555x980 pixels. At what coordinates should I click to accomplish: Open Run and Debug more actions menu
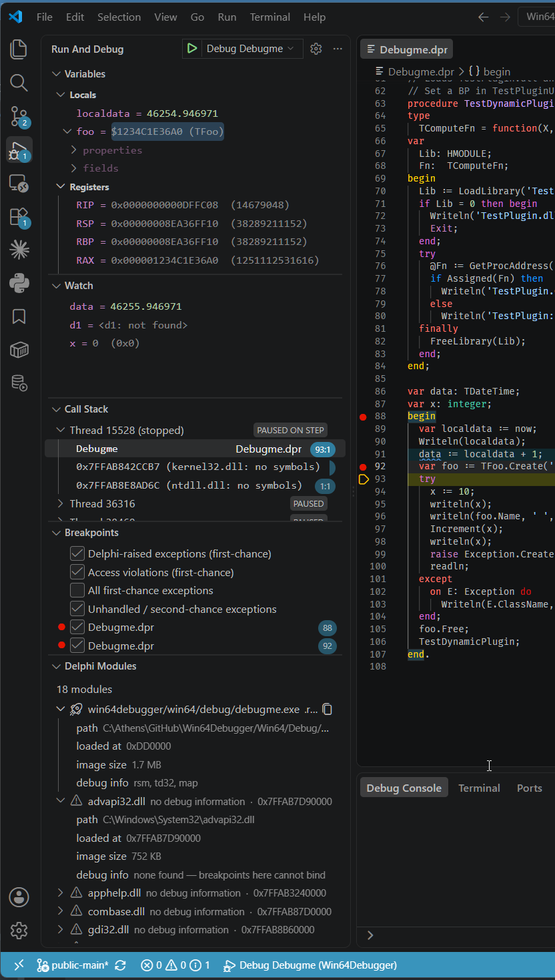pyautogui.click(x=338, y=49)
